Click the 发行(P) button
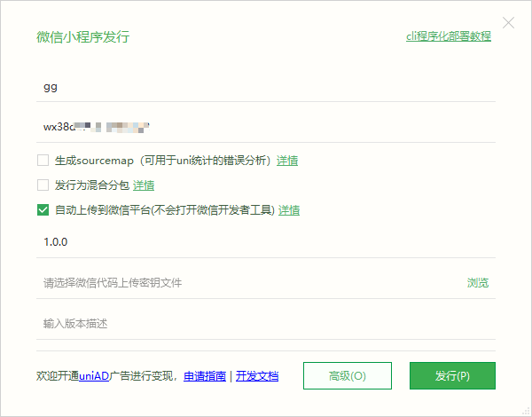Viewport: 532px width, 417px height. pos(452,375)
